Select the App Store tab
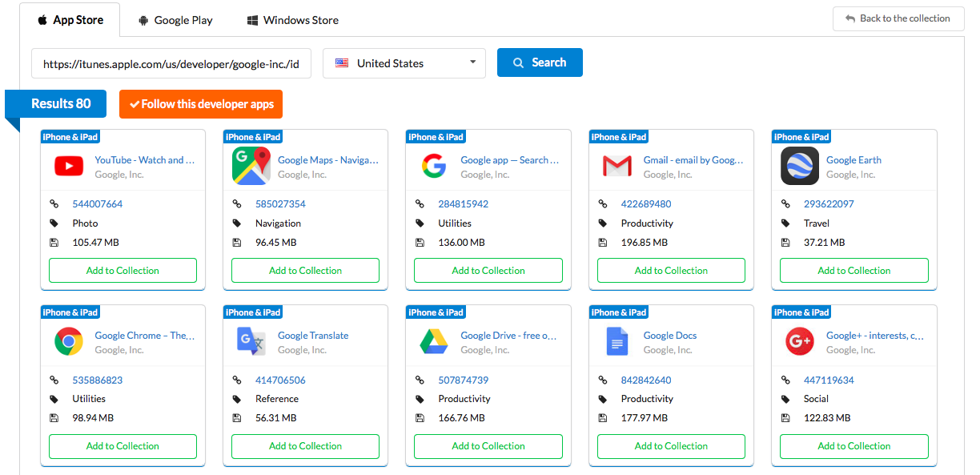The image size is (980, 475). [70, 20]
